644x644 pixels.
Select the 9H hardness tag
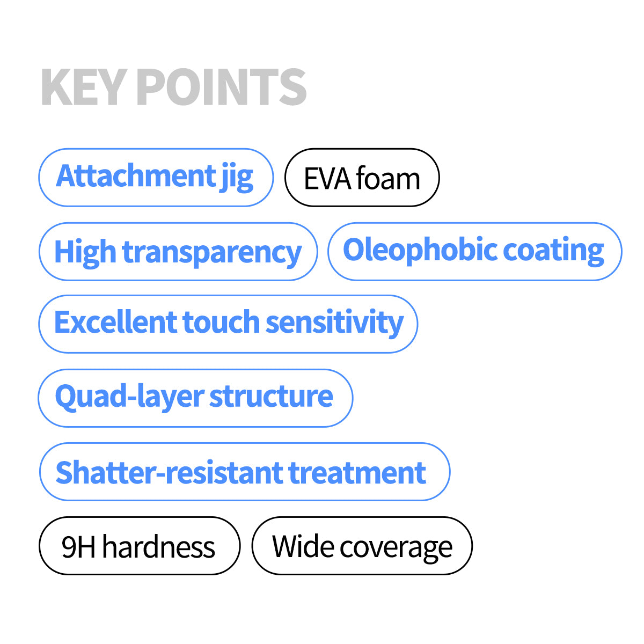[139, 546]
